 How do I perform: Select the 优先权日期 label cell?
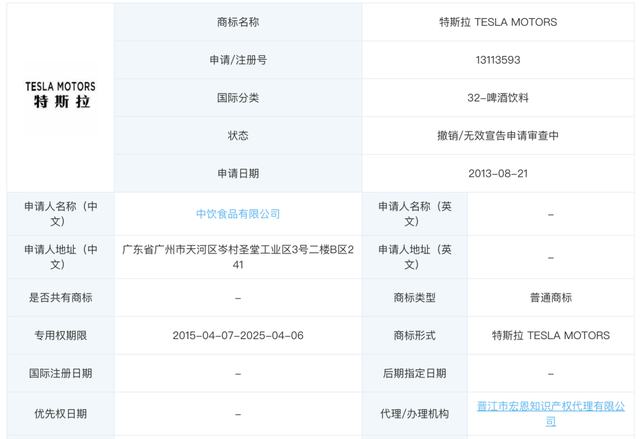pyautogui.click(x=60, y=413)
